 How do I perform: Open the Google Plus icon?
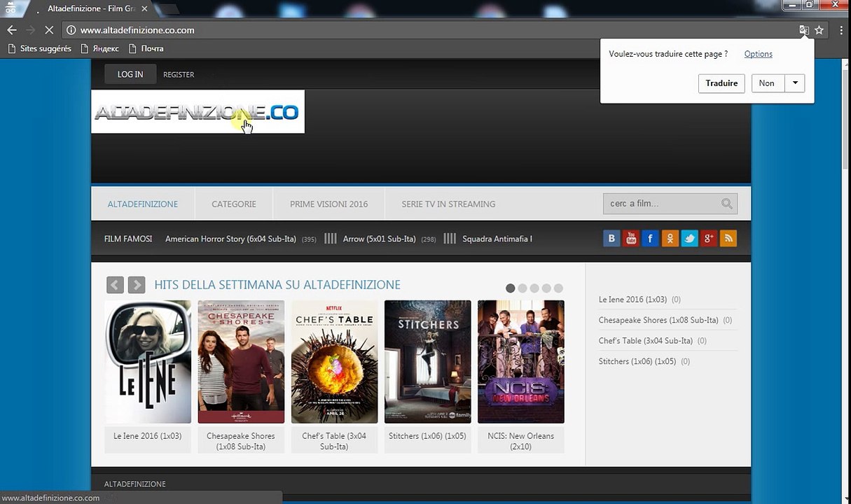click(x=709, y=239)
